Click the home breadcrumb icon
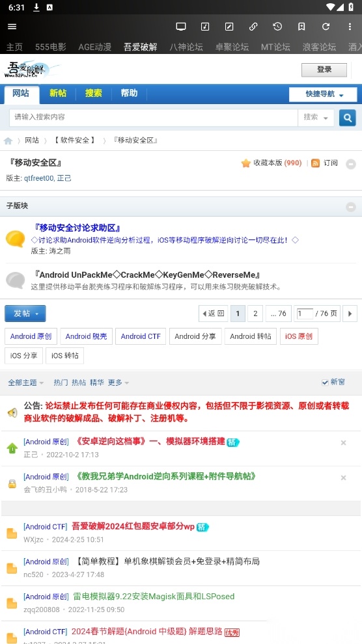Viewport: 362px width, 644px height. [x=8, y=141]
